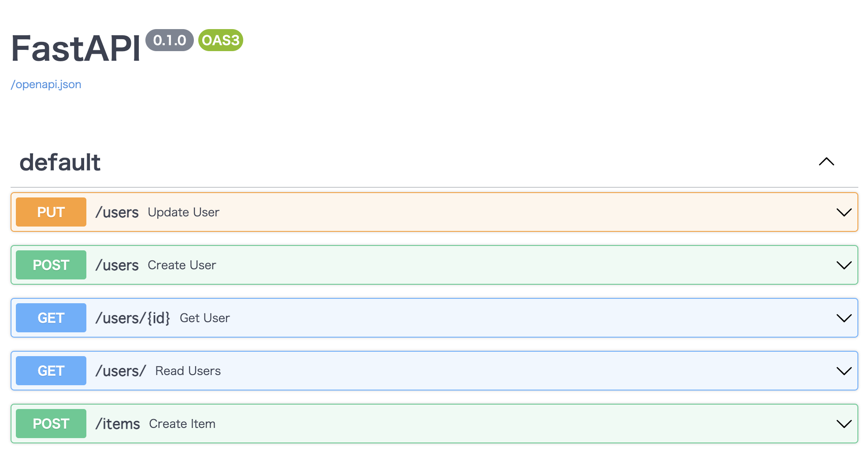Click the Read Users summary text

[187, 371]
